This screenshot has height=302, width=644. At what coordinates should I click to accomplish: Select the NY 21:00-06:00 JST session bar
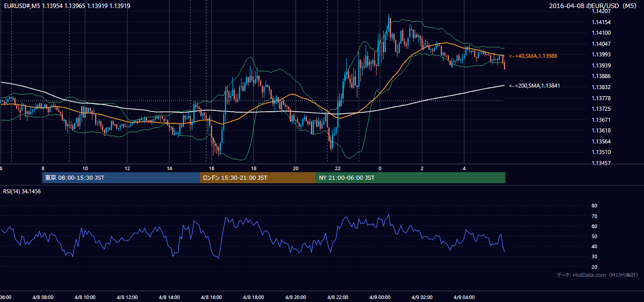pos(411,178)
